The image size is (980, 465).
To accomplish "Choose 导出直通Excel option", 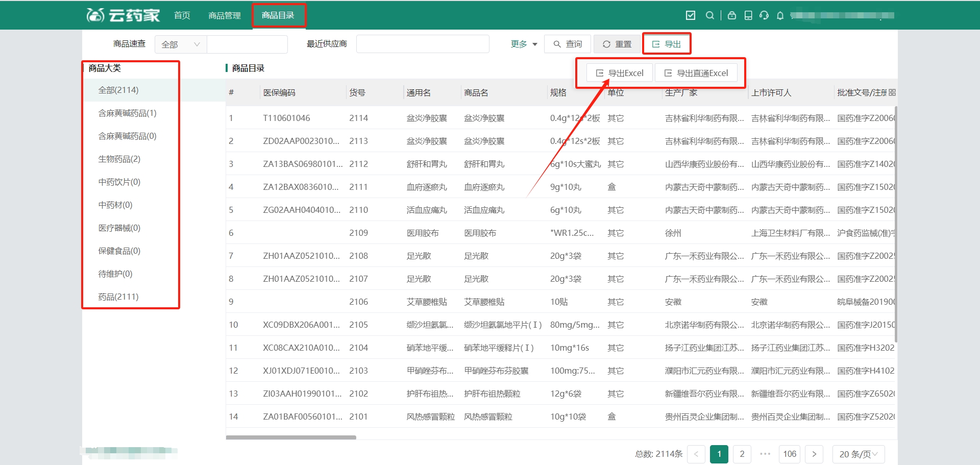I will 696,73.
